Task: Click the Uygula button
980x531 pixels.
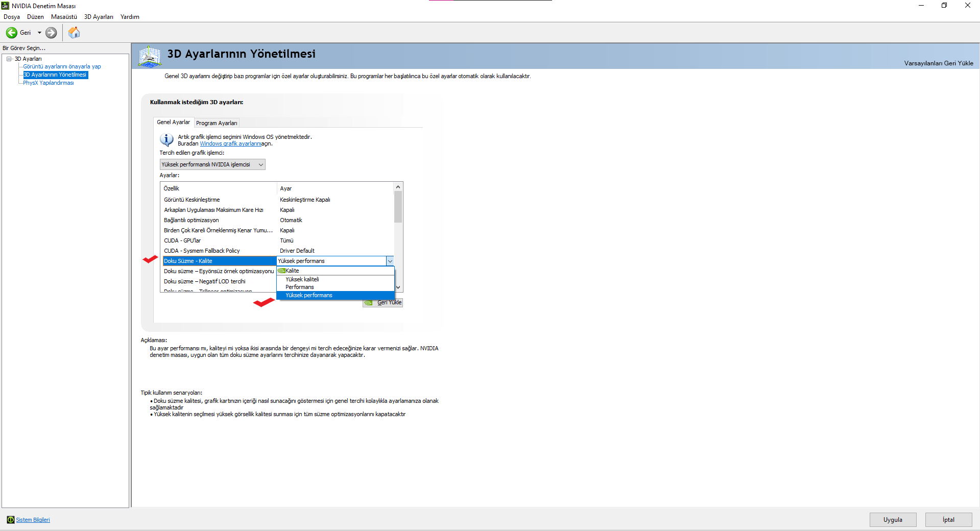Action: 893,520
